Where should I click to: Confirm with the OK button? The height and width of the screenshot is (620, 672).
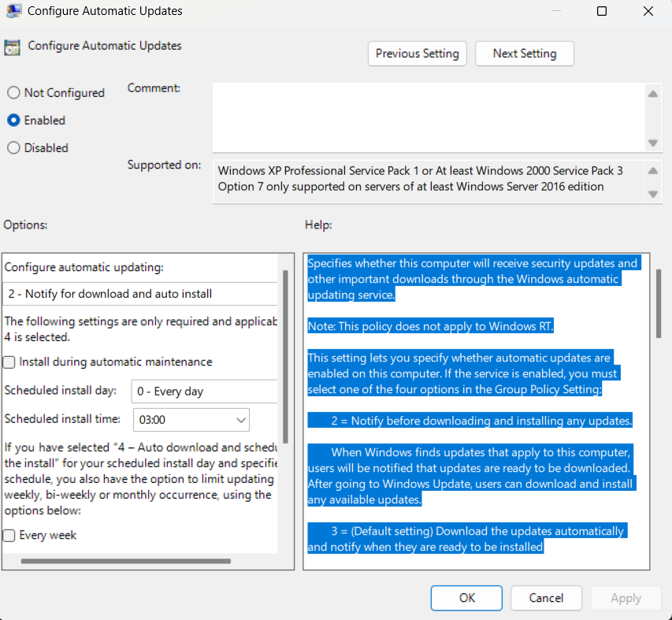click(x=466, y=598)
